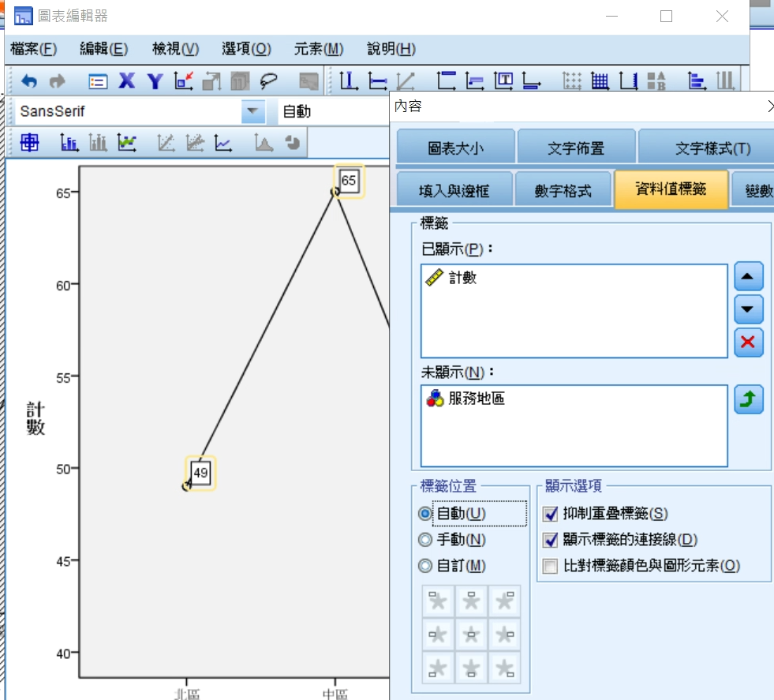Open the SansSerif font dropdown
Image resolution: width=774 pixels, height=700 pixels.
tap(252, 111)
